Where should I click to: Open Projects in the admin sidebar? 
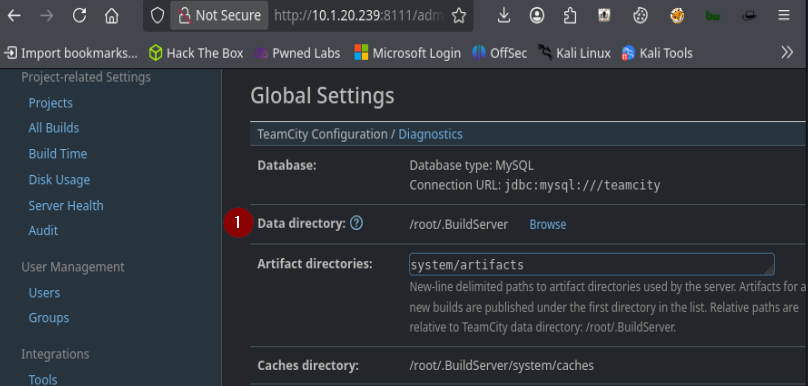[x=50, y=103]
